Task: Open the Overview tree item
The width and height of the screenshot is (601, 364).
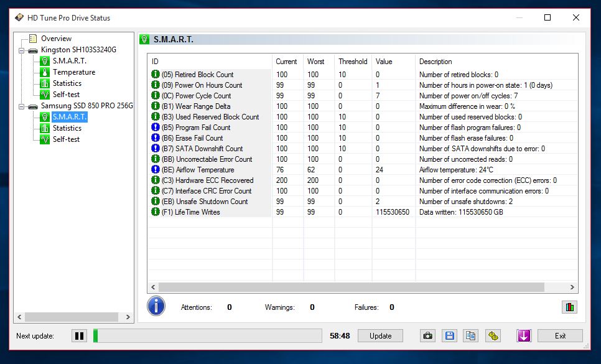Action: (x=56, y=39)
